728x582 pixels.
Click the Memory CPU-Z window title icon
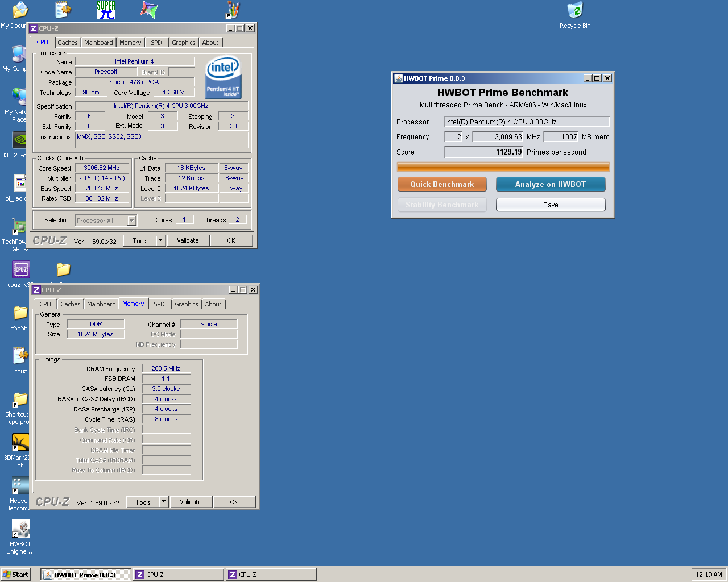point(36,290)
